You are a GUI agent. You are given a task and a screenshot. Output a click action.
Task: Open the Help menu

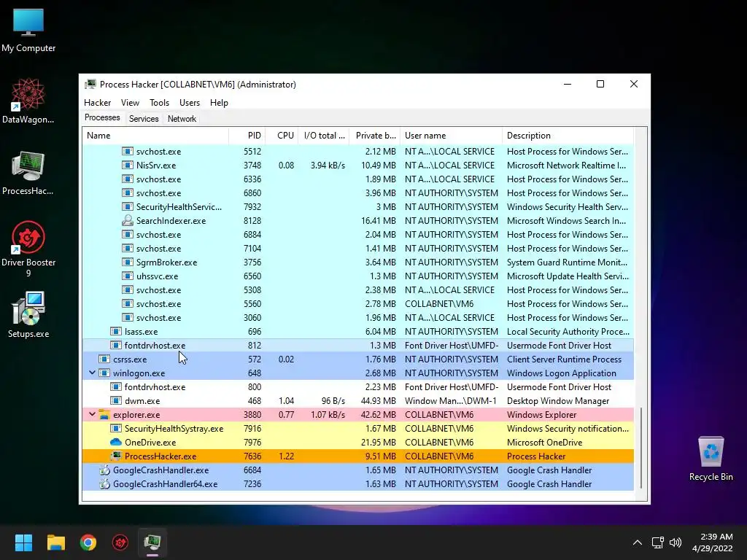point(219,103)
